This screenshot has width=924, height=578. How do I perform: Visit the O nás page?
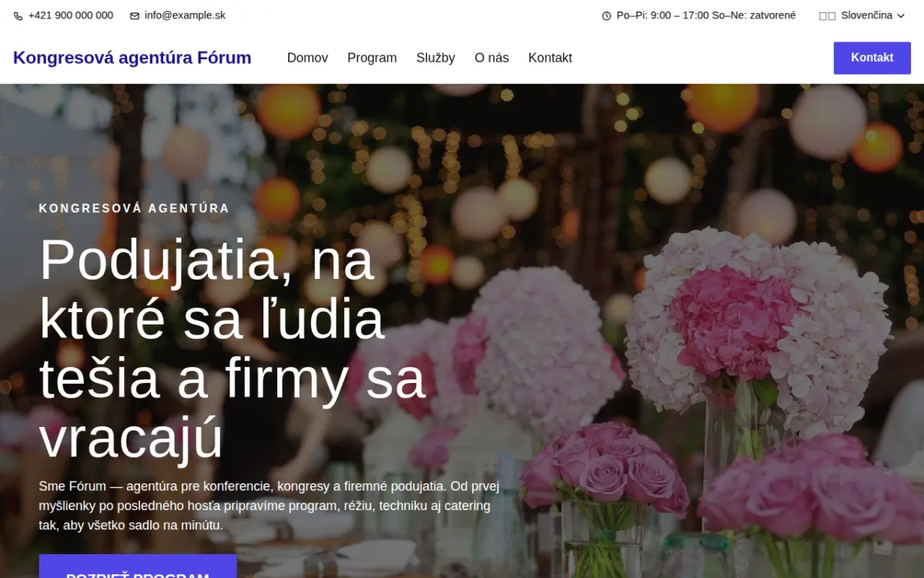(491, 58)
